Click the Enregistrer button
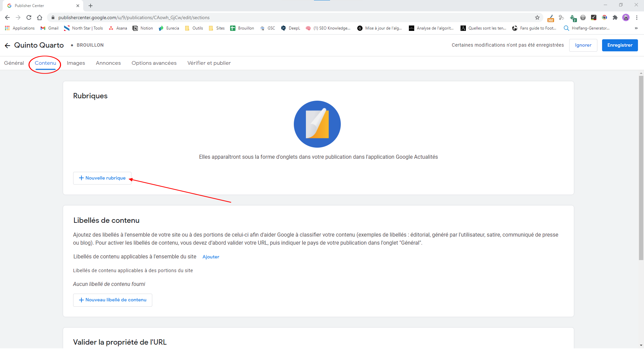Viewport: 644px width, 349px height. [620, 45]
